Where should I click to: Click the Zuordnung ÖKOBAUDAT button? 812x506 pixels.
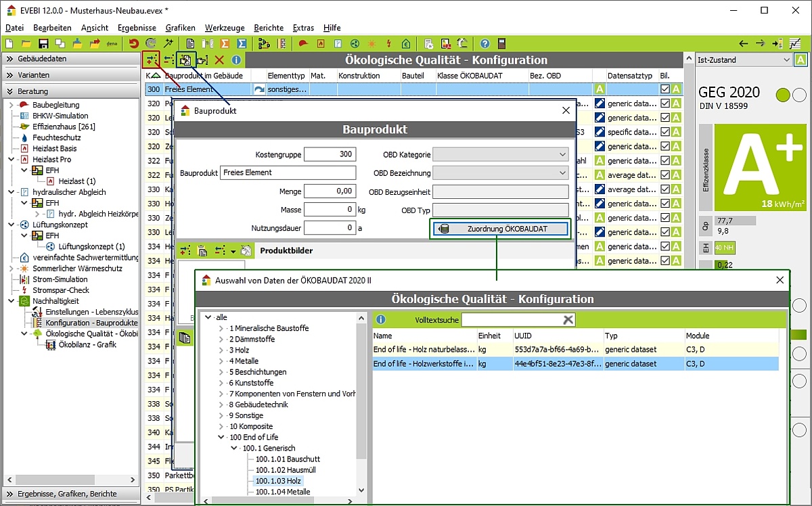click(x=501, y=229)
